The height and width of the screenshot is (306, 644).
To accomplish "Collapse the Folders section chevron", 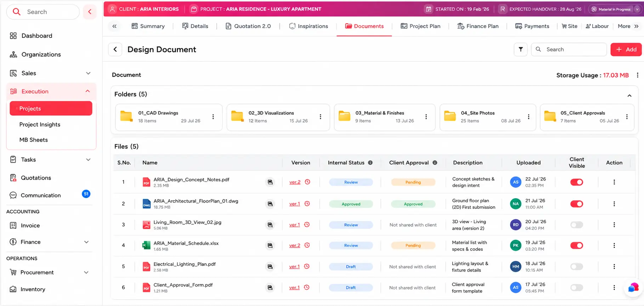I will pyautogui.click(x=629, y=96).
